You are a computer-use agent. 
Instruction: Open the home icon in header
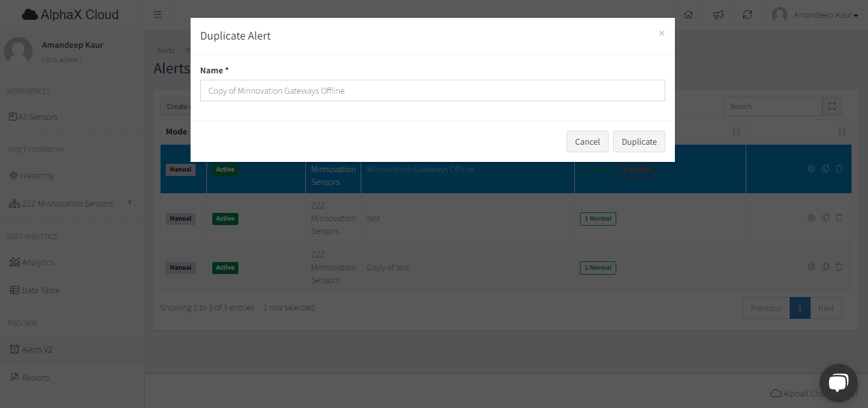pyautogui.click(x=688, y=15)
